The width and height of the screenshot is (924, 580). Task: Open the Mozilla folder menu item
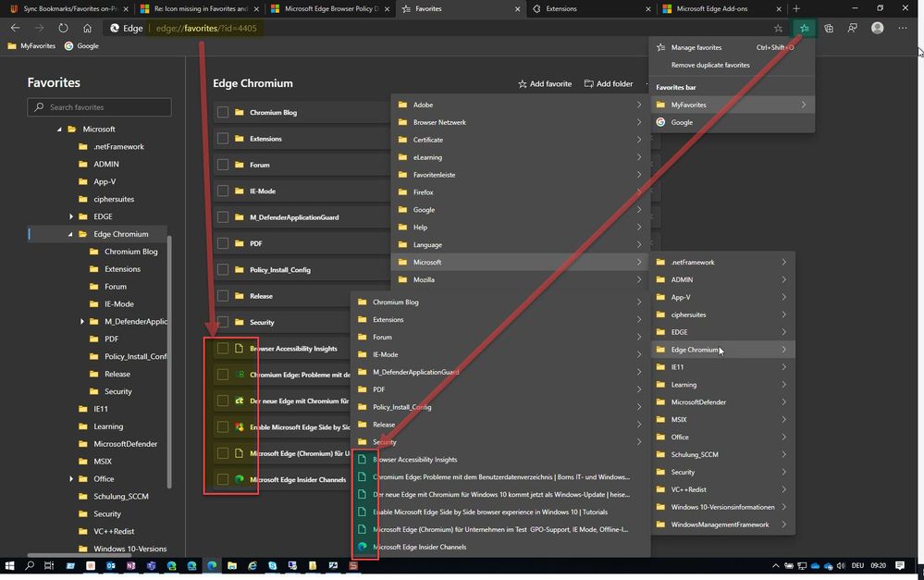(521, 279)
